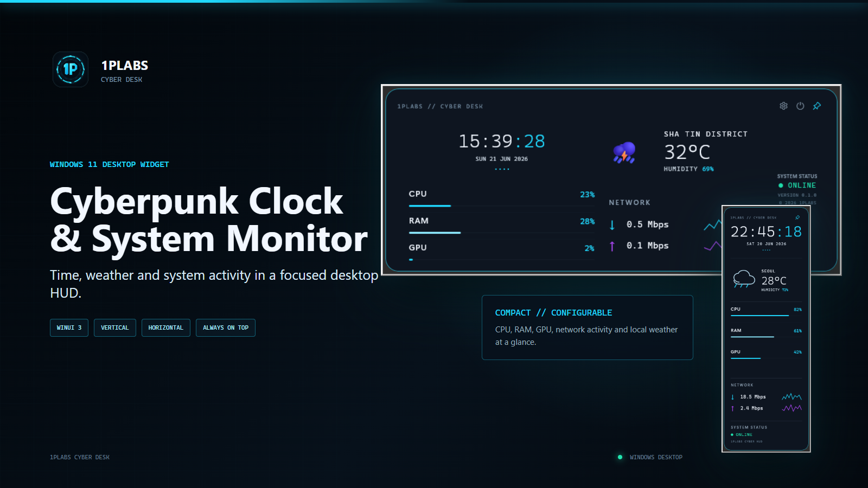Click upload arrow beside 0.1 Mbps

point(612,246)
